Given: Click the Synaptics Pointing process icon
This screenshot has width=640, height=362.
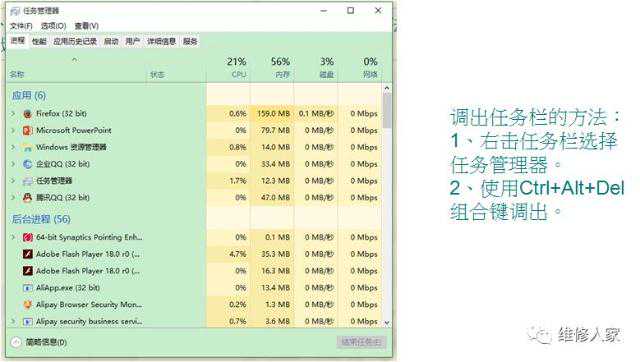Looking at the screenshot, I should (x=27, y=237).
